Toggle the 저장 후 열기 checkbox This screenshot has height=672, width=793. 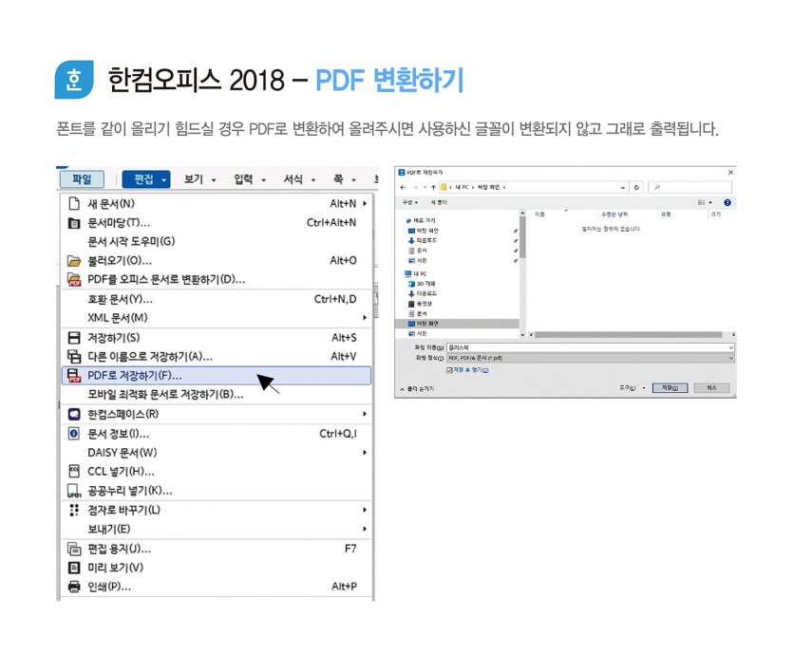[x=449, y=370]
